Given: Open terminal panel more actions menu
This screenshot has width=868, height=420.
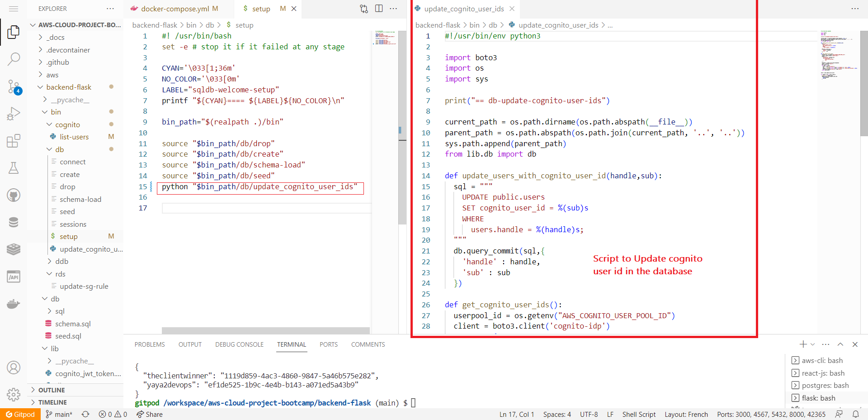Looking at the screenshot, I should pos(826,344).
